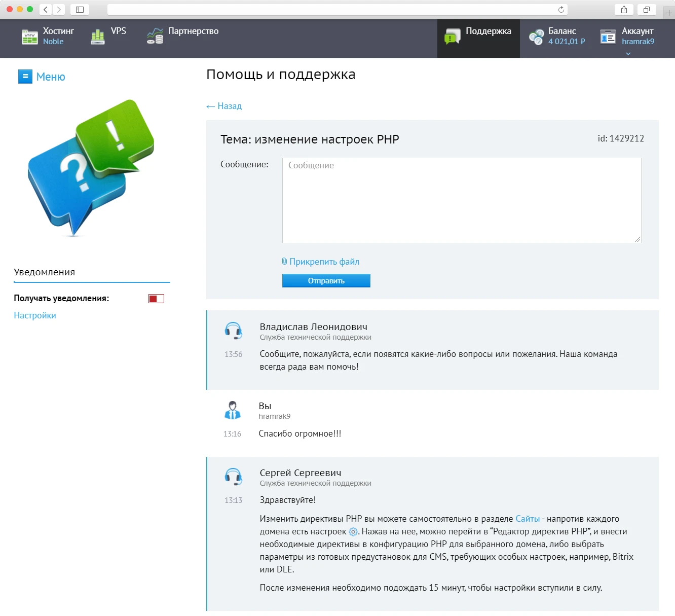
Task: Click the Partnership chart icon
Action: [155, 36]
